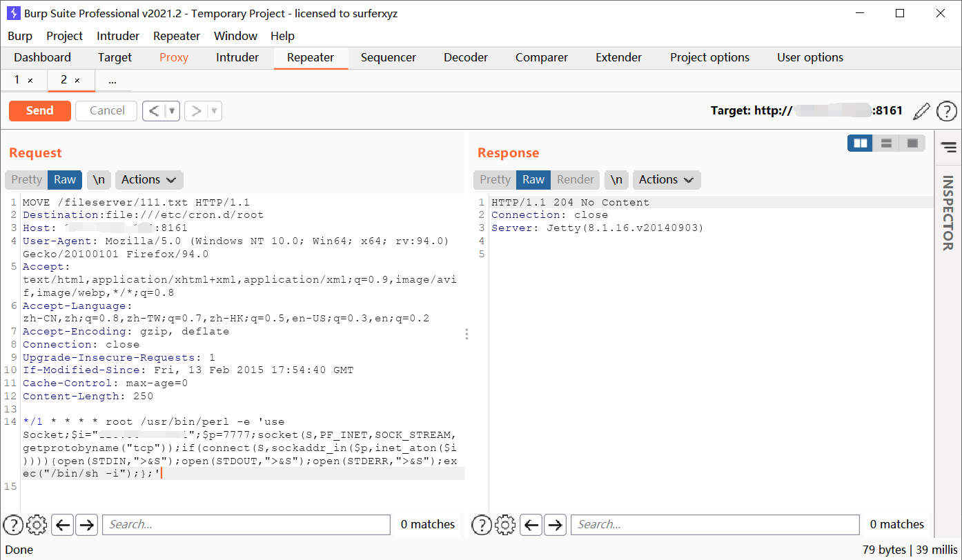Screen dimensions: 962x560
Task: Select combined tabbed layout icon
Action: point(912,143)
